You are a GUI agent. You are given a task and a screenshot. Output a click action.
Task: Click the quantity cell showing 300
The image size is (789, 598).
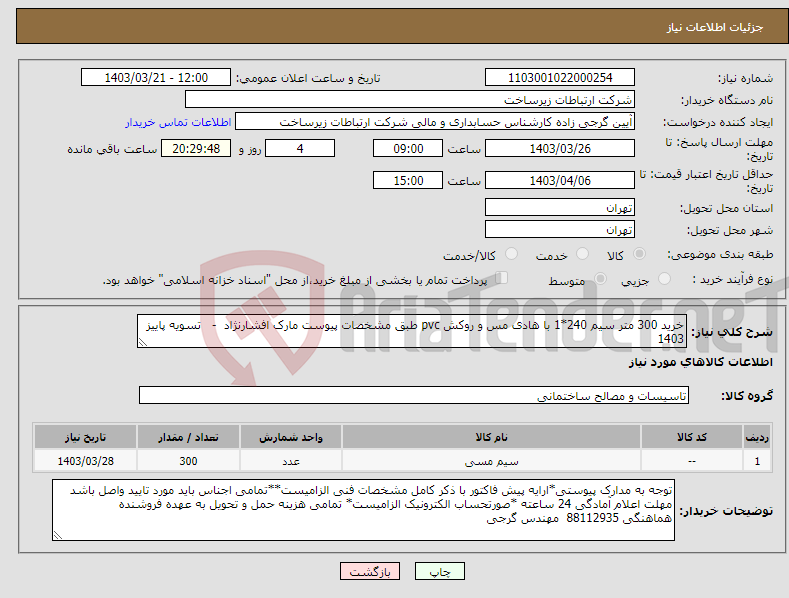(188, 461)
